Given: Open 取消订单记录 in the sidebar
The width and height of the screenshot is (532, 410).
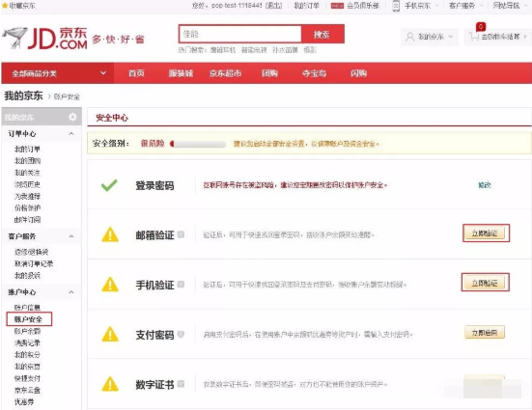Looking at the screenshot, I should 34,263.
